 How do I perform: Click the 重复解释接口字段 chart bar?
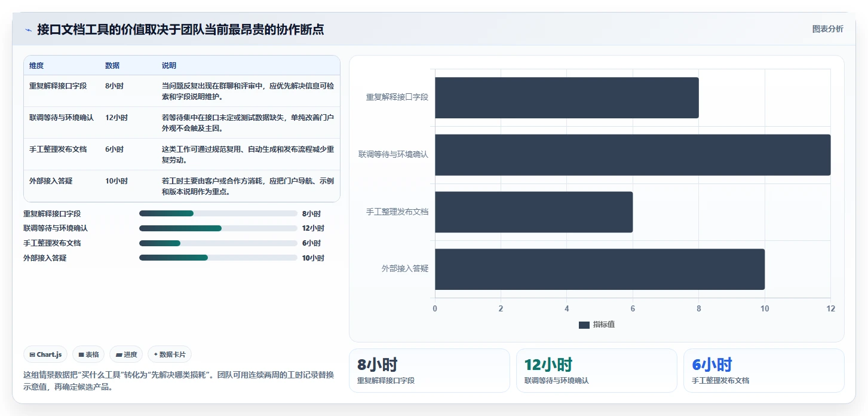566,97
